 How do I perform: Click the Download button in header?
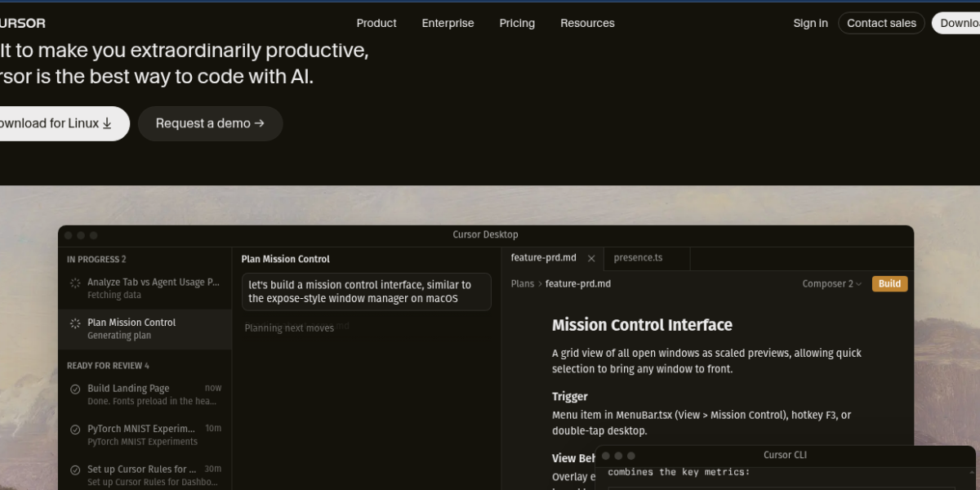(x=956, y=23)
